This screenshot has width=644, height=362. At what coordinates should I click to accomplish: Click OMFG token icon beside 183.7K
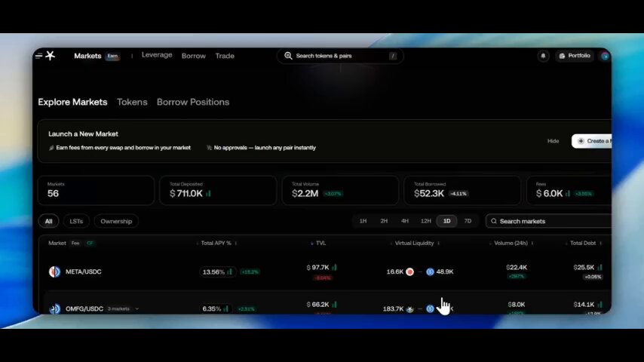pyautogui.click(x=409, y=308)
